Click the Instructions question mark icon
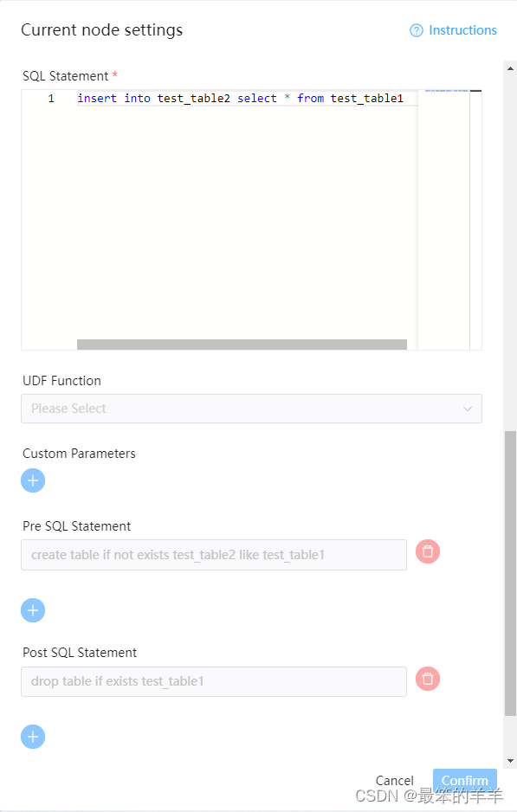The image size is (517, 812). tap(416, 30)
